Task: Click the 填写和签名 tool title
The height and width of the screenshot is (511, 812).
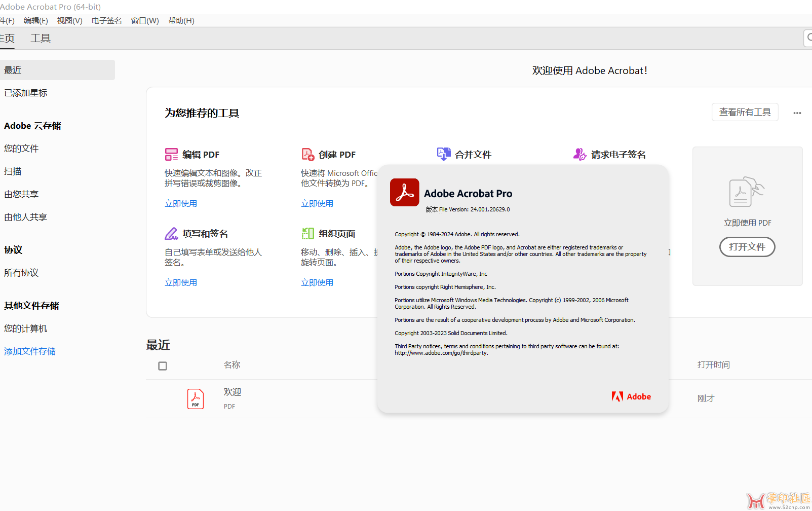Action: 205,234
